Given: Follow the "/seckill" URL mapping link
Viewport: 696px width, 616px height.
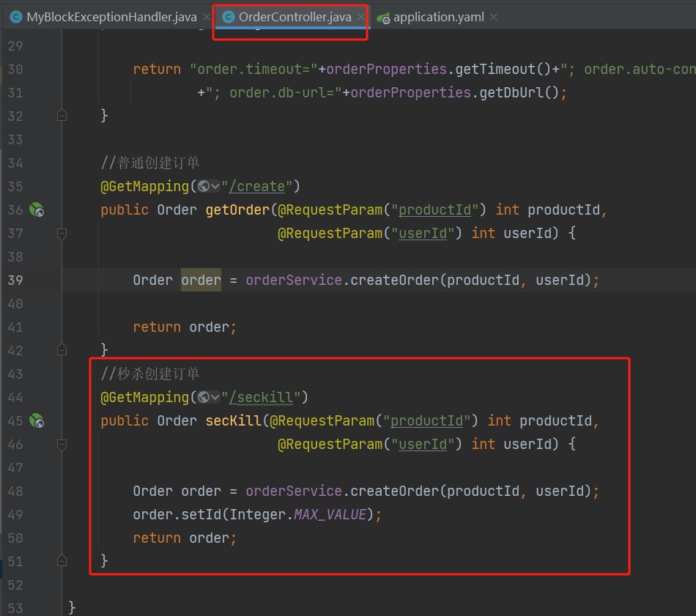Looking at the screenshot, I should pos(261,397).
